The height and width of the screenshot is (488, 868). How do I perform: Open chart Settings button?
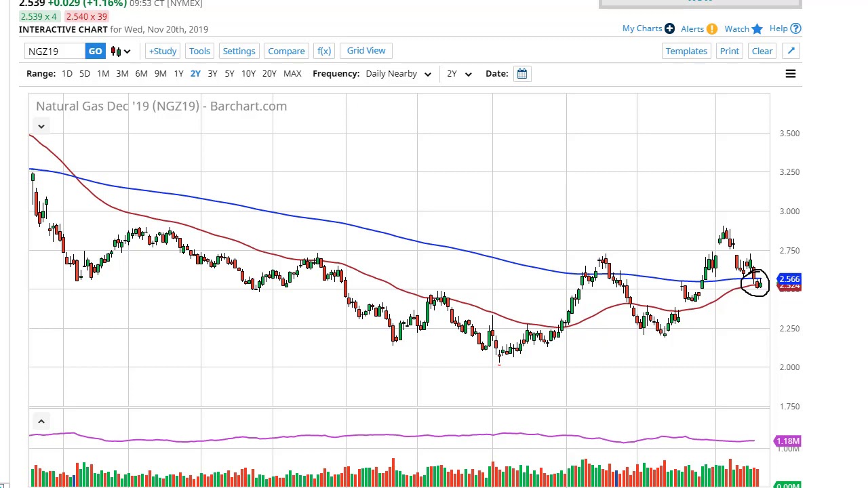(x=239, y=51)
